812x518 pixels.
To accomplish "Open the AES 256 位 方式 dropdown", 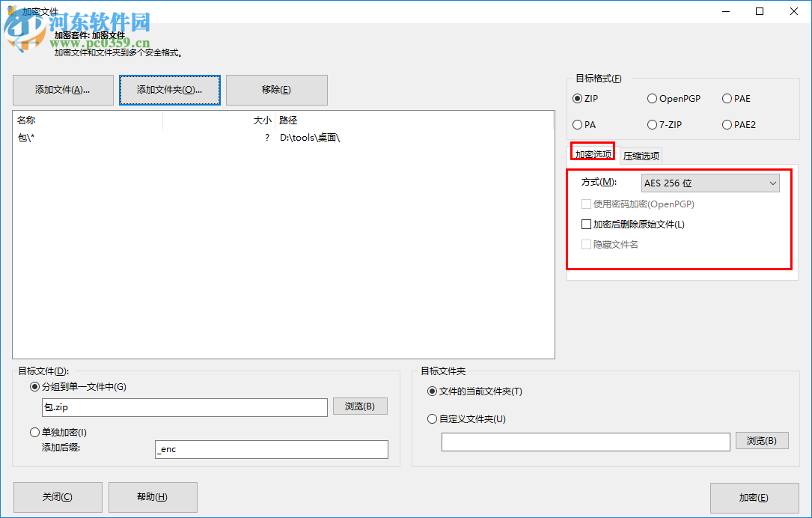I will point(709,183).
